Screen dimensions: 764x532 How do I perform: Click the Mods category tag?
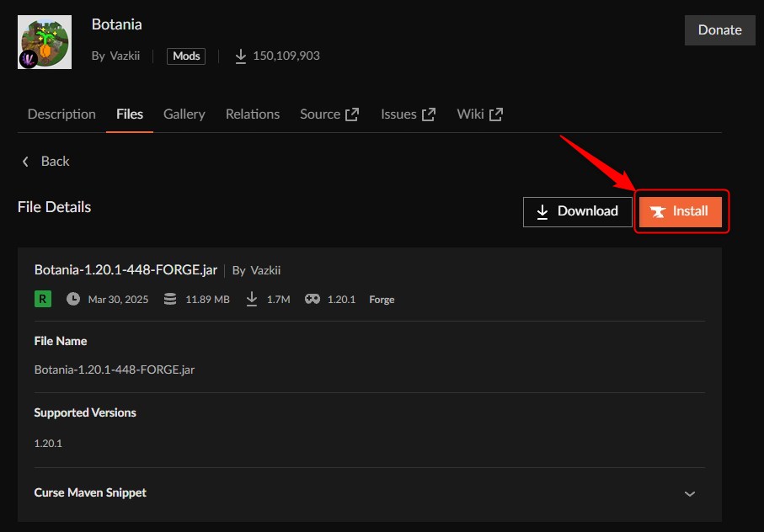coord(186,56)
